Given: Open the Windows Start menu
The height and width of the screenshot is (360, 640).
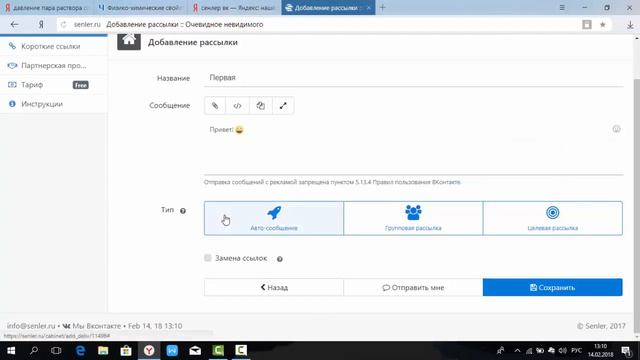Looking at the screenshot, I should click(11, 350).
